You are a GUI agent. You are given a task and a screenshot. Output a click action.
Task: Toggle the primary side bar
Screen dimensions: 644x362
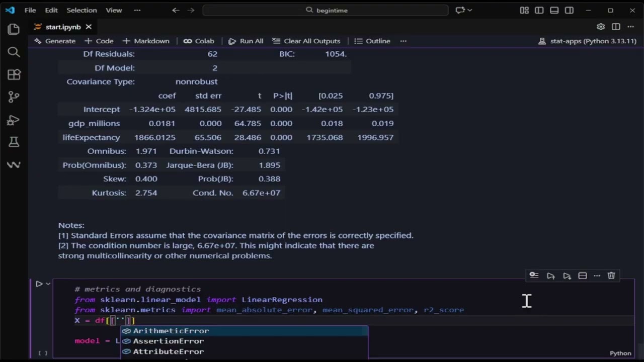click(539, 10)
